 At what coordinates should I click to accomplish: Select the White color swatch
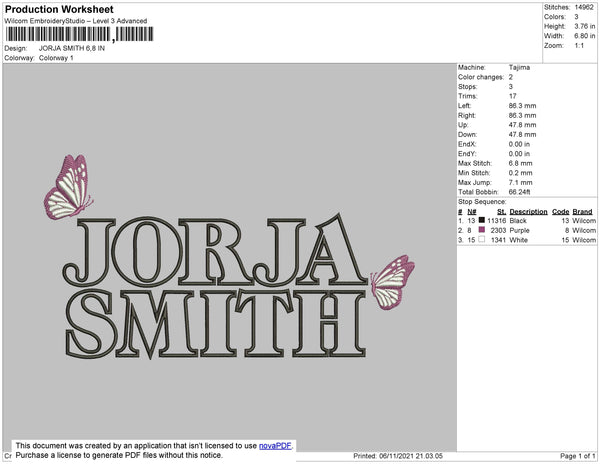[x=482, y=239]
